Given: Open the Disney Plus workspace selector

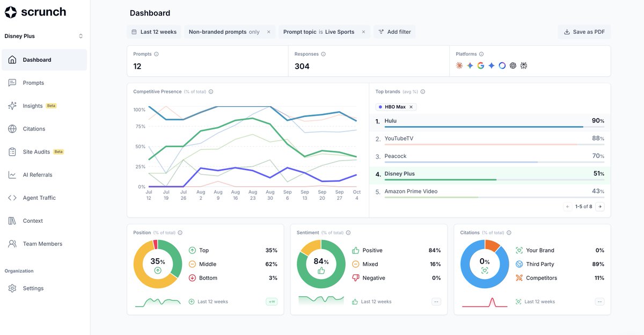Looking at the screenshot, I should (44, 36).
